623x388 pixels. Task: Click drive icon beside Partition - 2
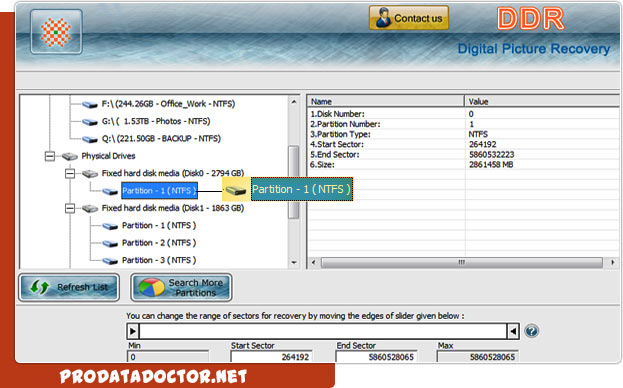pos(110,243)
